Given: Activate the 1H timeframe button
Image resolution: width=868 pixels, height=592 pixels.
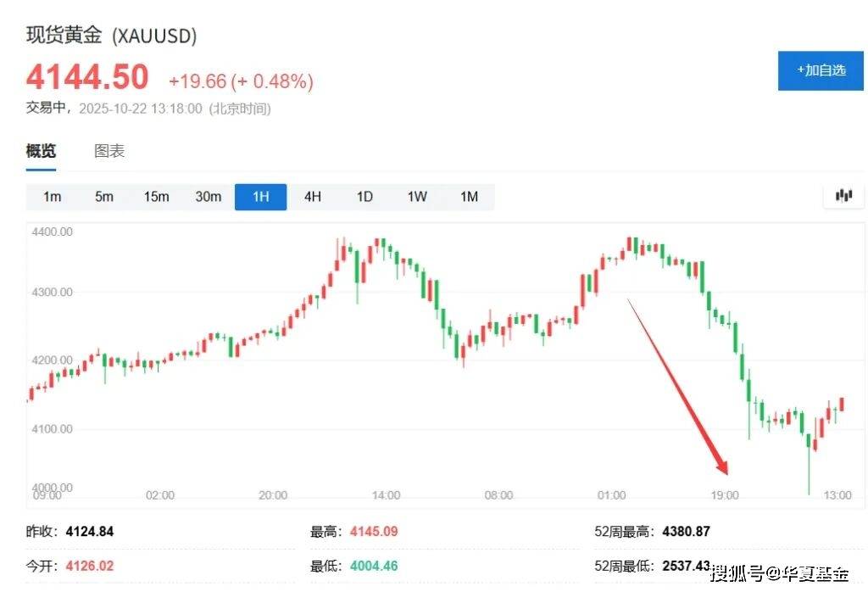Looking at the screenshot, I should coord(260,197).
